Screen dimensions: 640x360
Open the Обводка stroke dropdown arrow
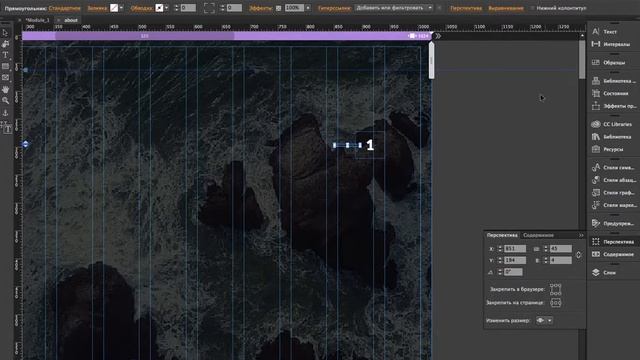(x=167, y=8)
